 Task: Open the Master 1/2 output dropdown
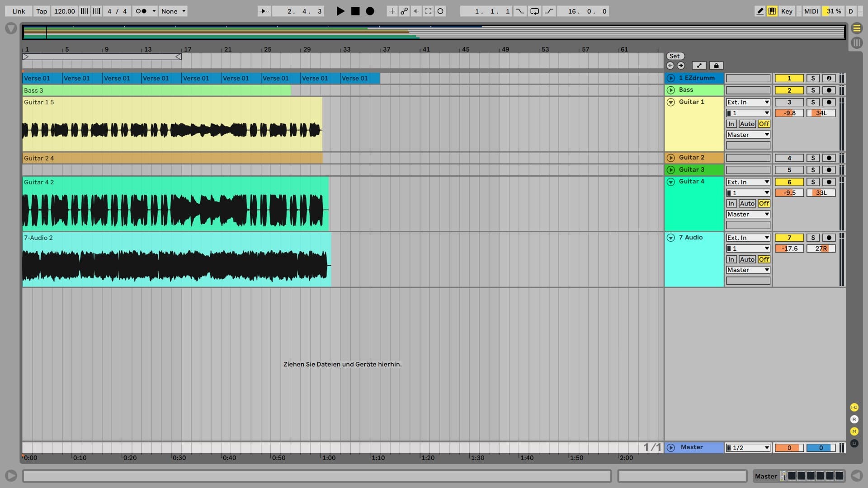tap(748, 448)
